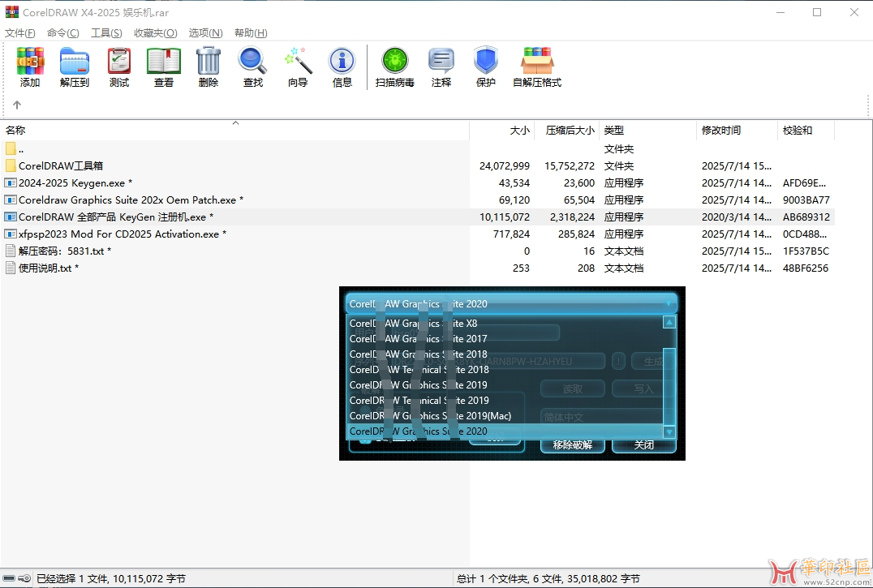Click the 2024-2025 Keygen.exe file icon

pos(10,182)
